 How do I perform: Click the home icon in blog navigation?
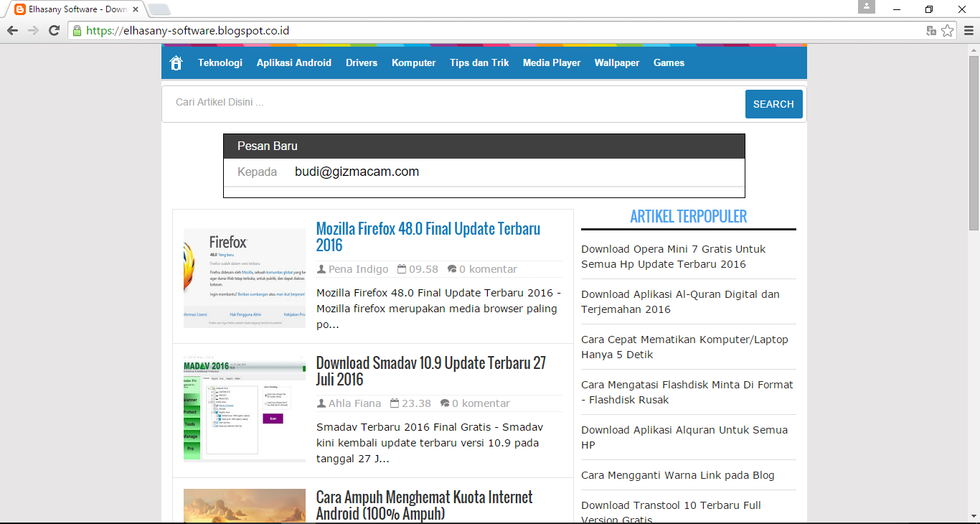tap(176, 63)
